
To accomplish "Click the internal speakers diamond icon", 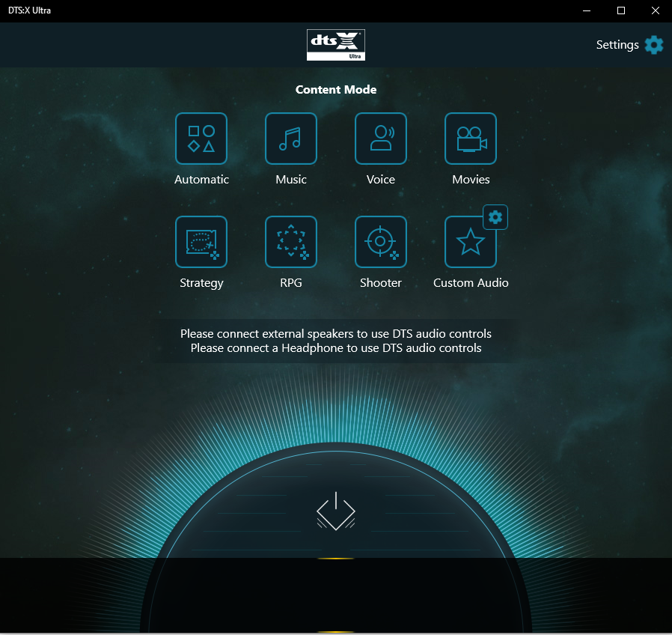I will (336, 511).
